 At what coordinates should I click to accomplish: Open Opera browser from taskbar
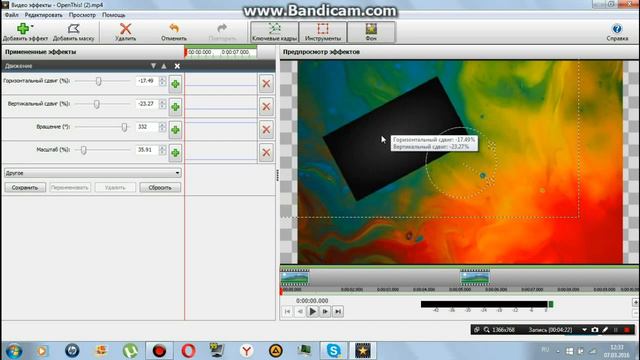[188, 351]
